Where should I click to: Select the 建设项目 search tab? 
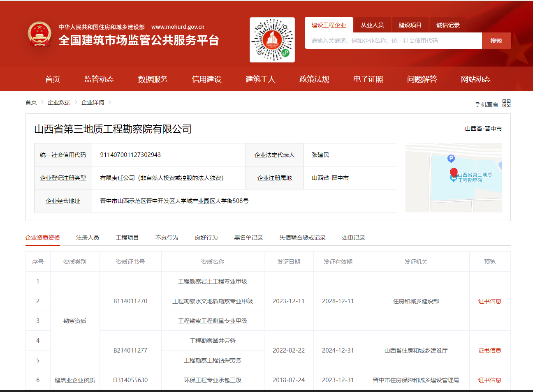pos(410,25)
